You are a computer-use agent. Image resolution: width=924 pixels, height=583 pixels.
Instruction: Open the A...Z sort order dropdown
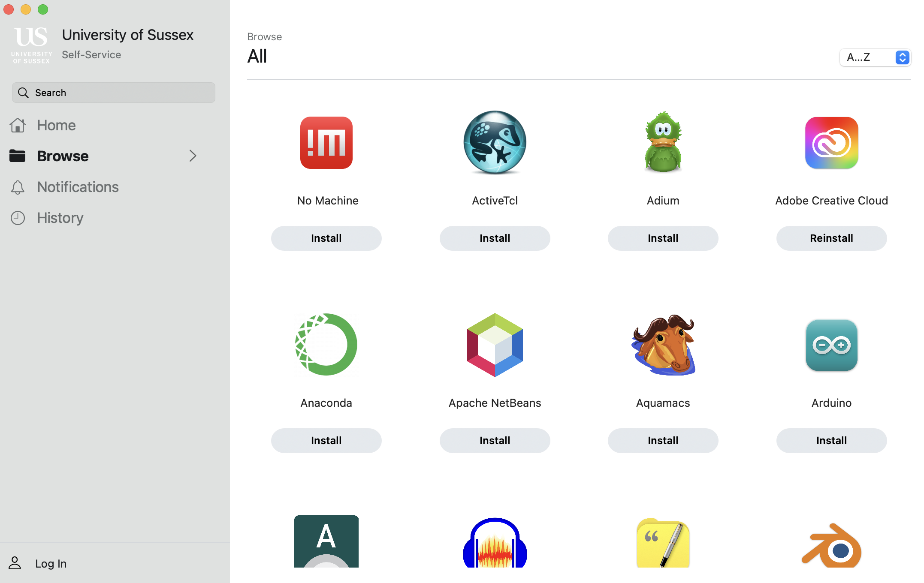click(875, 57)
